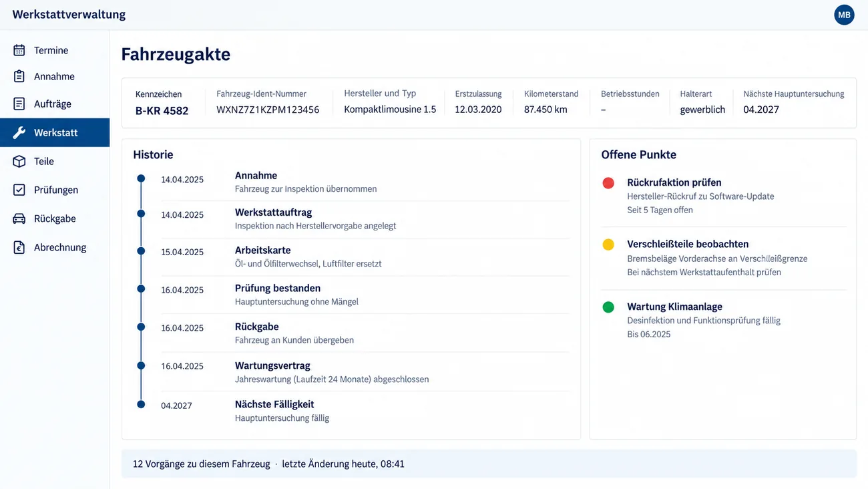Open Verschleißteile beobachten open point

[688, 244]
